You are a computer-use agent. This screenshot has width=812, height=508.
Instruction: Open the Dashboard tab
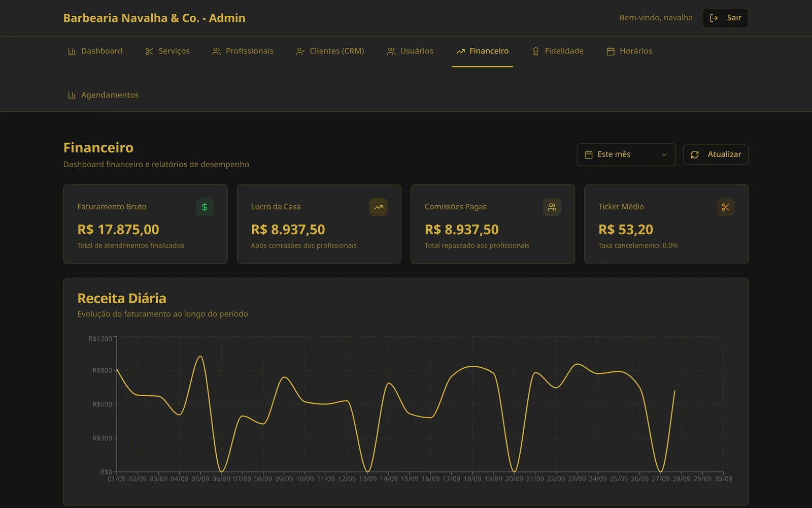(95, 51)
